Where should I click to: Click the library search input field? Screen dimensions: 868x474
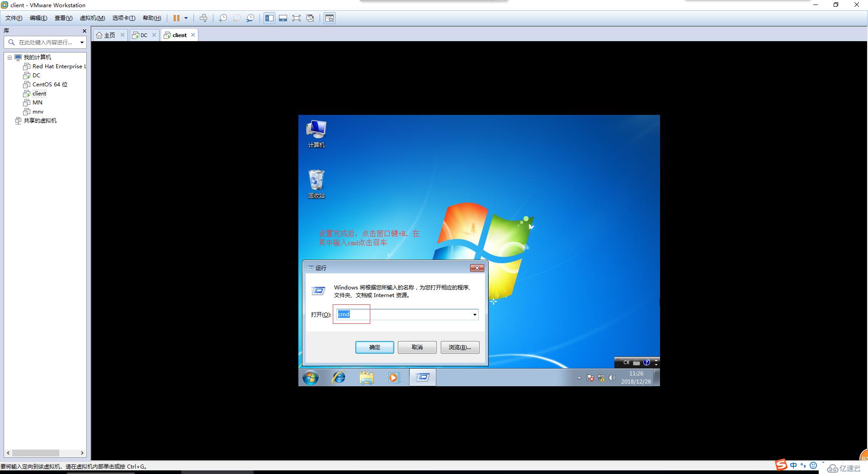pyautogui.click(x=45, y=42)
